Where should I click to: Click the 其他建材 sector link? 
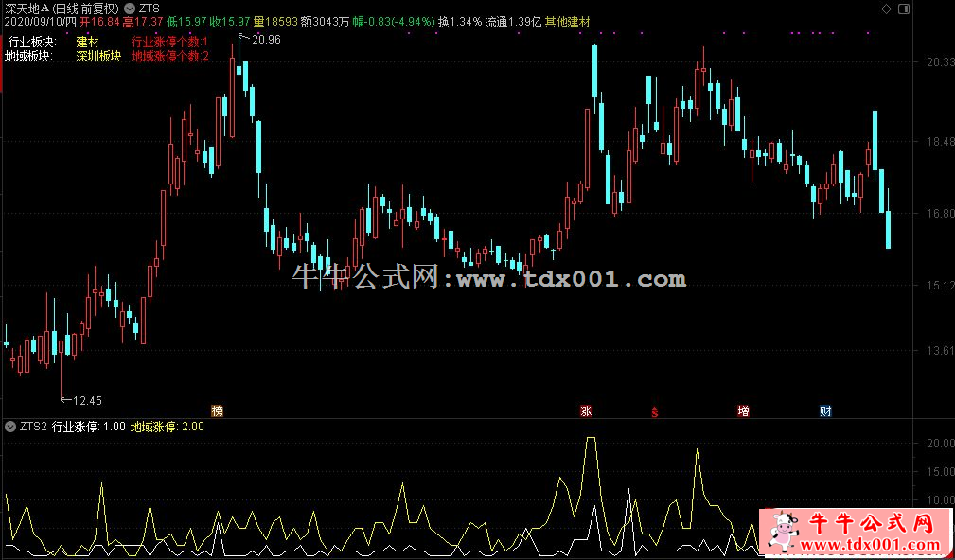pyautogui.click(x=567, y=22)
